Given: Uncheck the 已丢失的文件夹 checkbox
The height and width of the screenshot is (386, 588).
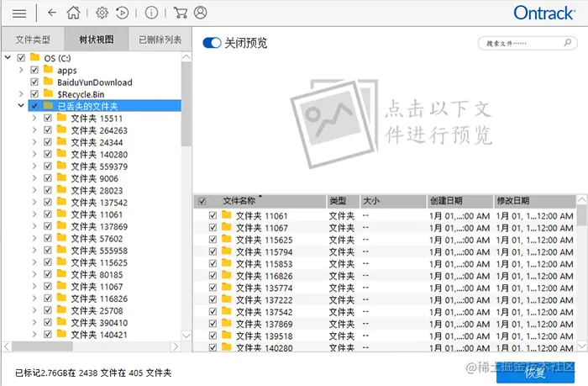Looking at the screenshot, I should click(34, 106).
